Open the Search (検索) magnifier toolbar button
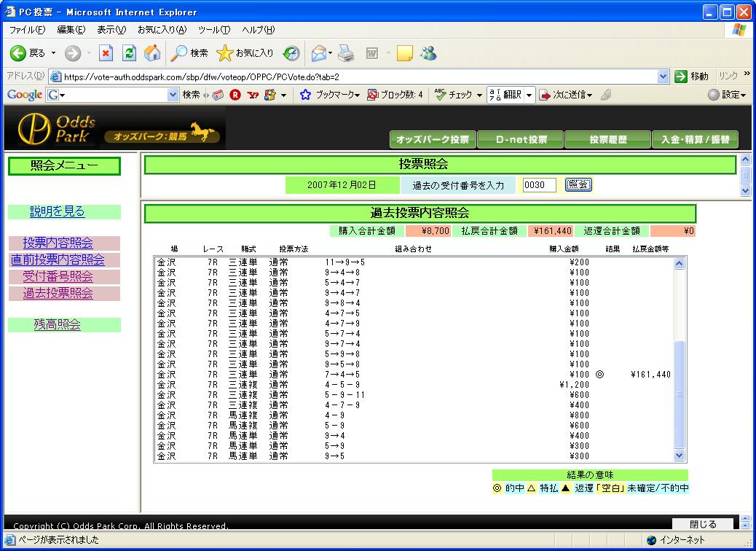This screenshot has height=551, width=756. (189, 53)
